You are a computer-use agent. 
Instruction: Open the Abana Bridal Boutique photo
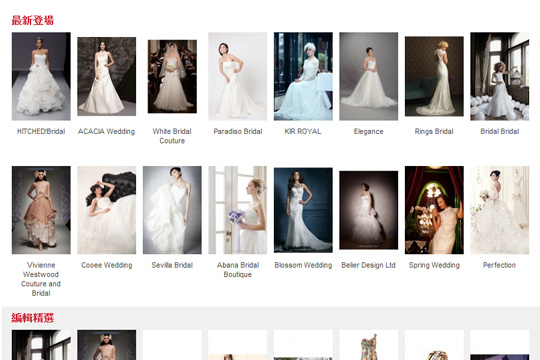(238, 210)
